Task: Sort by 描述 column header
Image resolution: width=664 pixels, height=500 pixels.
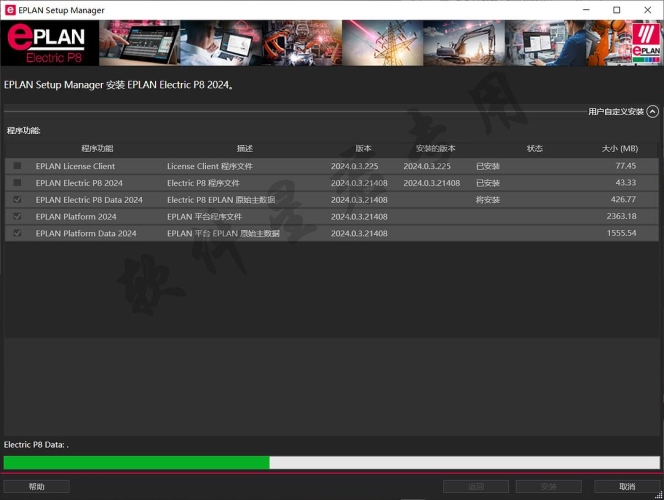Action: [245, 149]
